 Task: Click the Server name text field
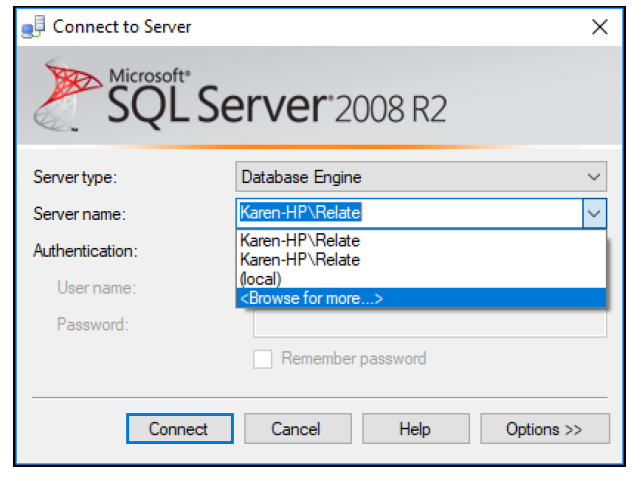click(x=409, y=213)
